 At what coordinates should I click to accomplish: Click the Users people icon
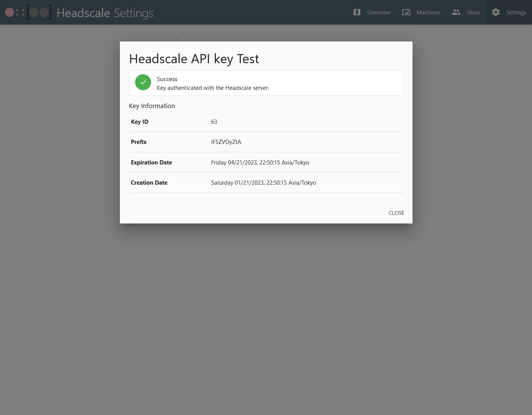pos(456,12)
